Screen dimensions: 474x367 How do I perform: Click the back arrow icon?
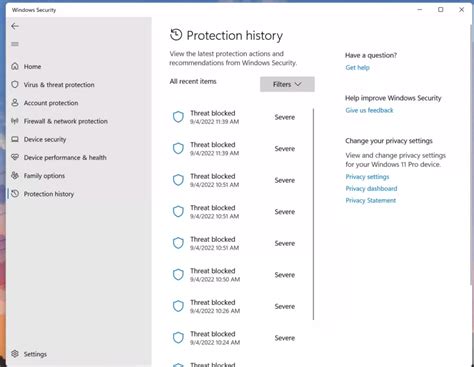tap(15, 26)
